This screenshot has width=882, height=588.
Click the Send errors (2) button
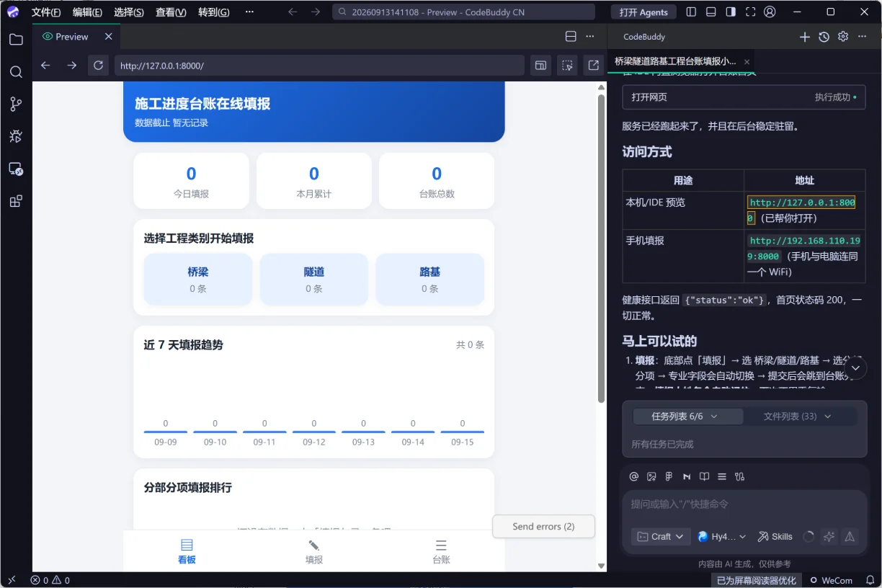(x=543, y=527)
